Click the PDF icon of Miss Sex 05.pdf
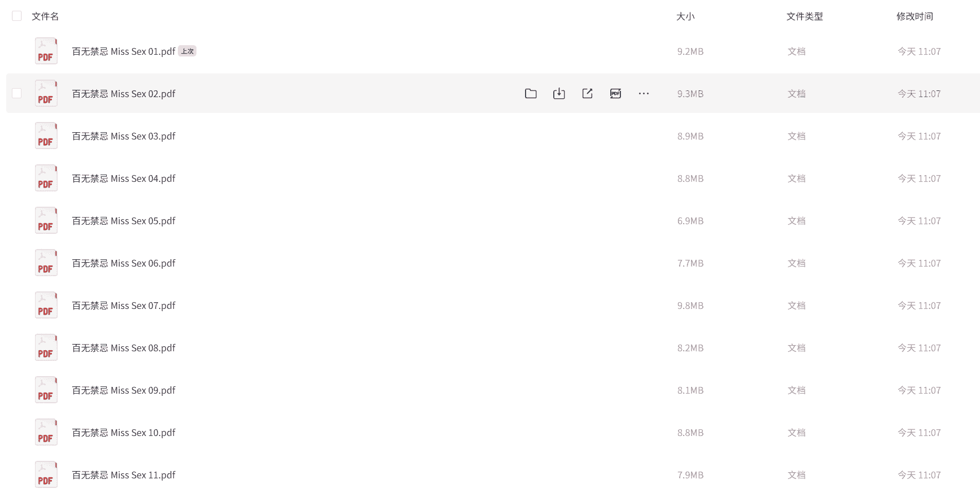This screenshot has height=497, width=980. click(46, 221)
